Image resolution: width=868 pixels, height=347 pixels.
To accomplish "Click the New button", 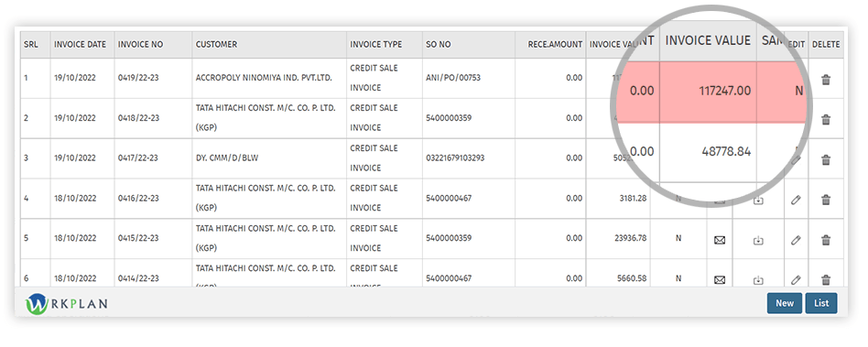I will (785, 303).
